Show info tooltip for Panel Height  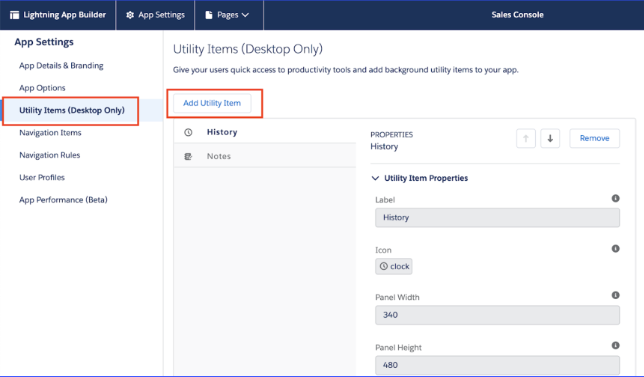click(615, 345)
